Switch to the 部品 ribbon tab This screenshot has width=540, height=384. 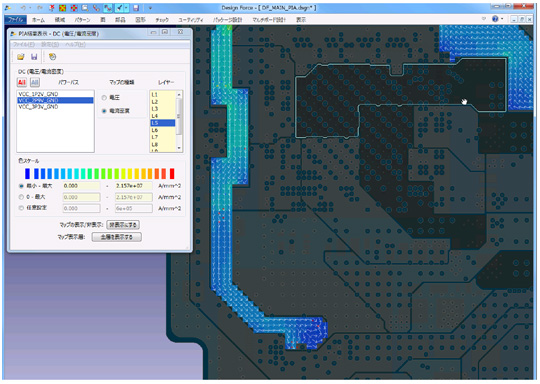[x=120, y=20]
